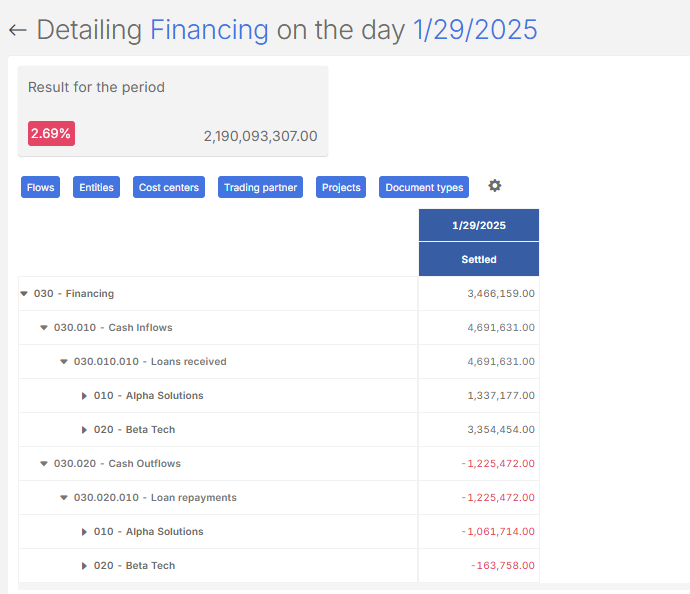Image resolution: width=690 pixels, height=594 pixels.
Task: Click the 1/29/2025 date in the title
Action: pos(475,30)
